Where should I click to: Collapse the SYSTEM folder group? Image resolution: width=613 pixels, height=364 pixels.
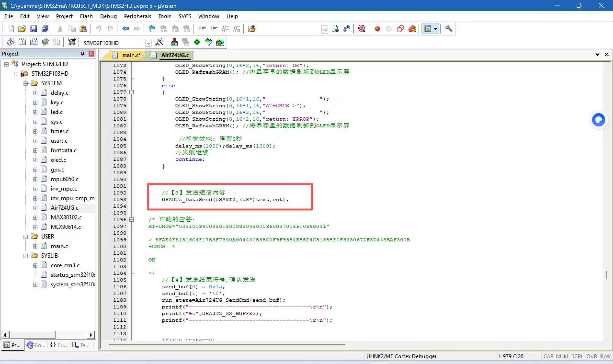pos(26,83)
